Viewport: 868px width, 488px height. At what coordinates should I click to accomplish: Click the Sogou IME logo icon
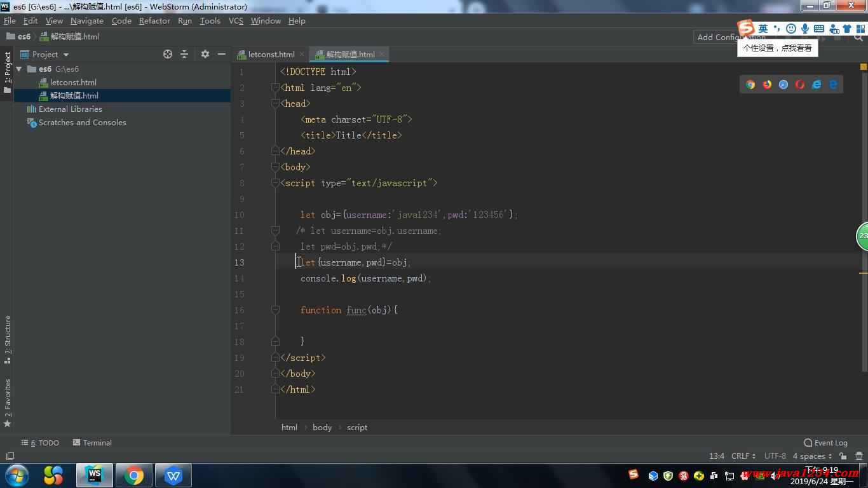pyautogui.click(x=746, y=28)
